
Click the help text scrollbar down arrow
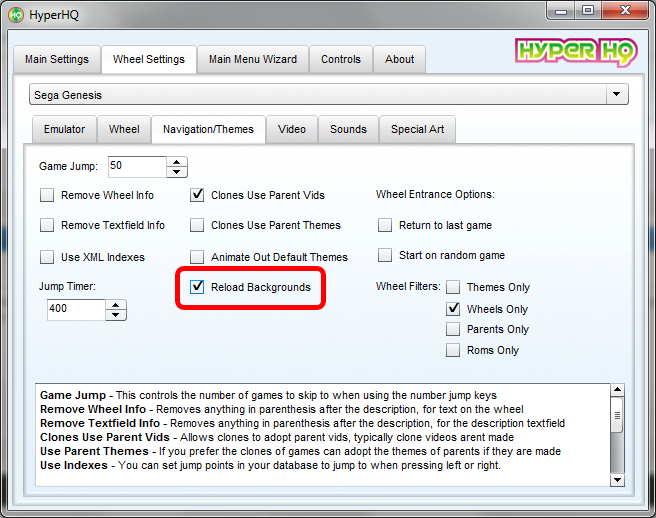618,480
